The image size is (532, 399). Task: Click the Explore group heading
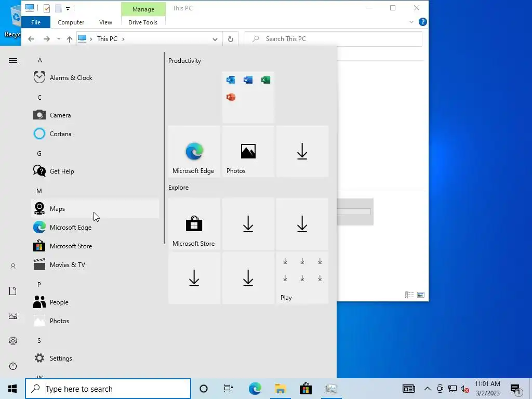179,187
